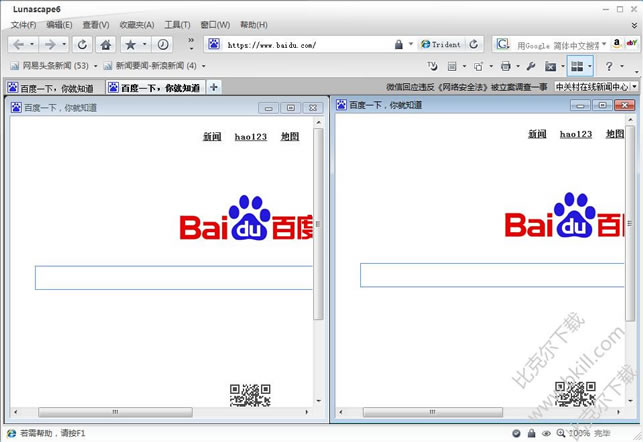Print the page with the printer icon
The width and height of the screenshot is (643, 442).
[x=506, y=66]
